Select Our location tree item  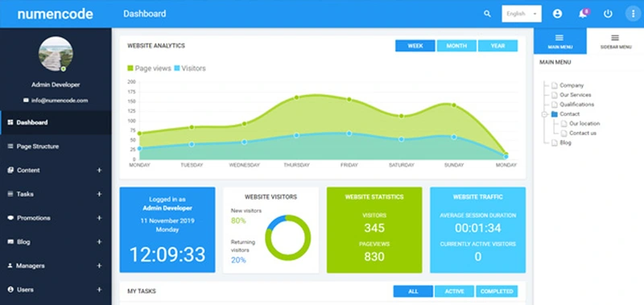[x=584, y=124]
